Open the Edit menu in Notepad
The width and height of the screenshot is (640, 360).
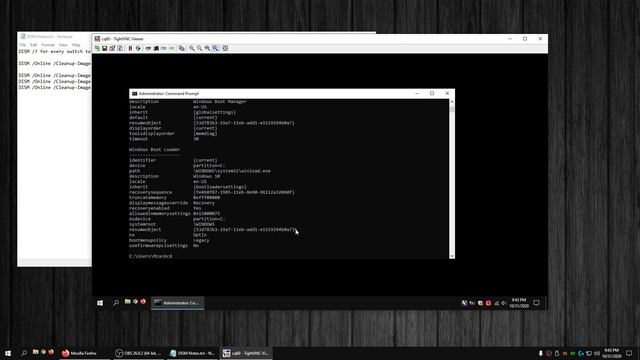pyautogui.click(x=33, y=45)
